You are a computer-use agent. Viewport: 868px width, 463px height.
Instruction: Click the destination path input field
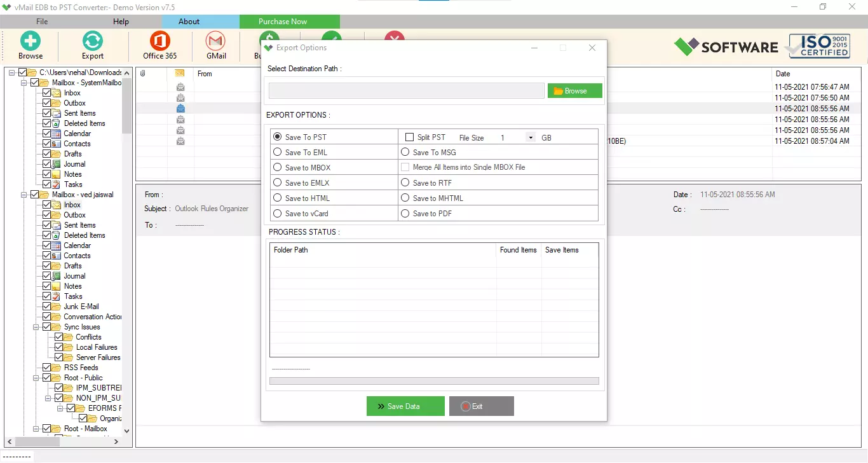point(405,90)
